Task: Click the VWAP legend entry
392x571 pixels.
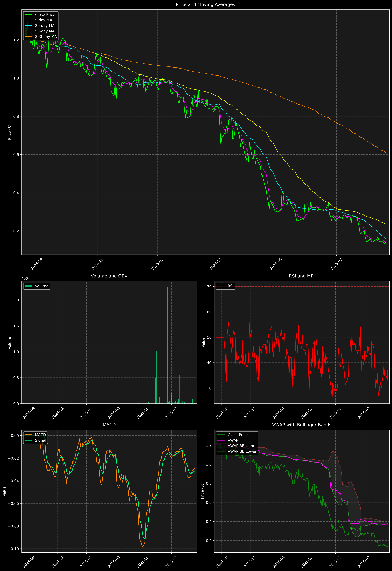Action: tap(233, 440)
